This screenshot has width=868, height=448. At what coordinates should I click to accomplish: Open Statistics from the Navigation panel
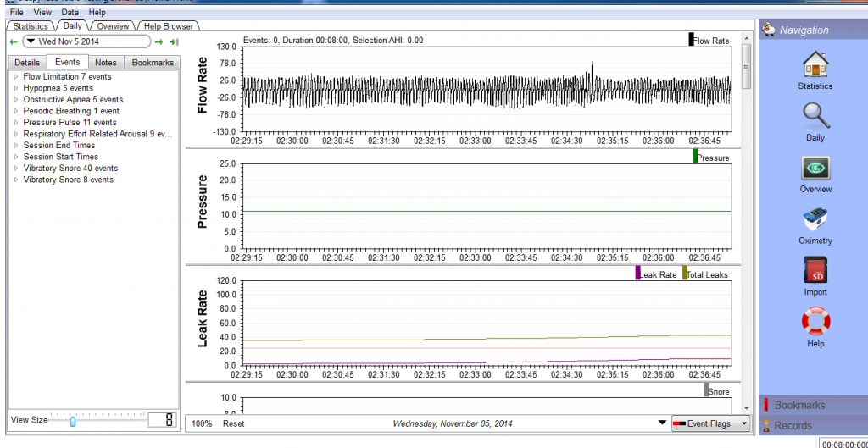815,70
